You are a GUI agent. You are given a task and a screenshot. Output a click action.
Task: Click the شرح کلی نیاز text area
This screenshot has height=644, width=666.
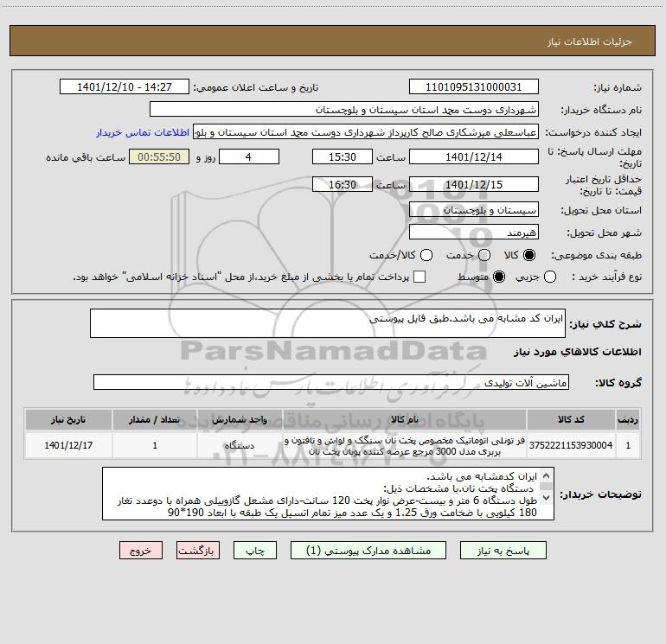point(328,323)
